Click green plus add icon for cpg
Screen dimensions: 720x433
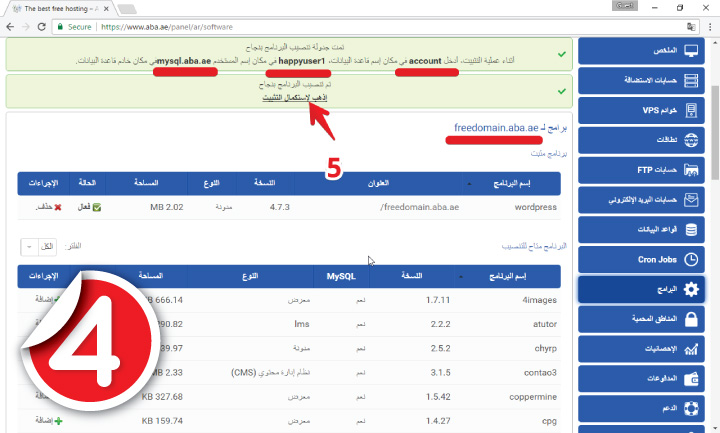coord(58,421)
